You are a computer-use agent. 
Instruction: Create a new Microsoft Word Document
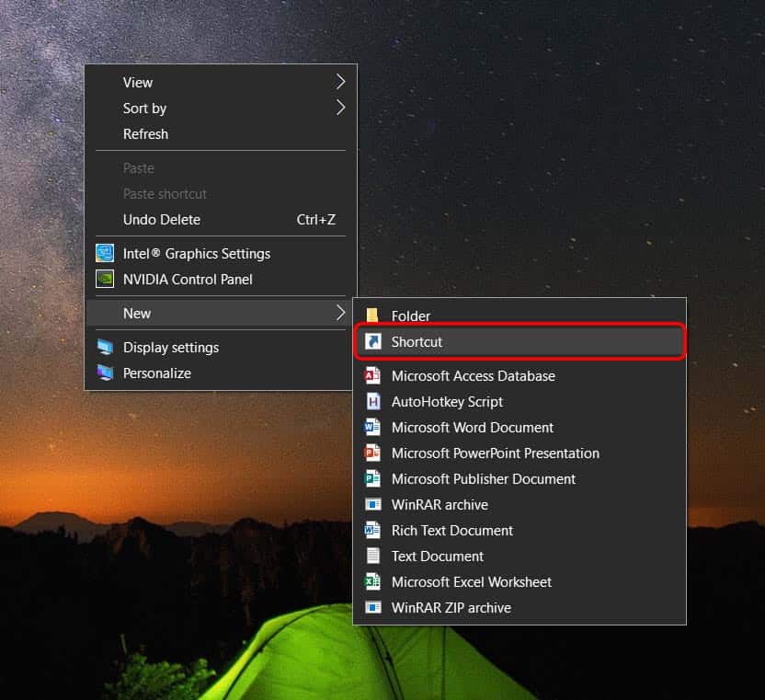point(472,427)
